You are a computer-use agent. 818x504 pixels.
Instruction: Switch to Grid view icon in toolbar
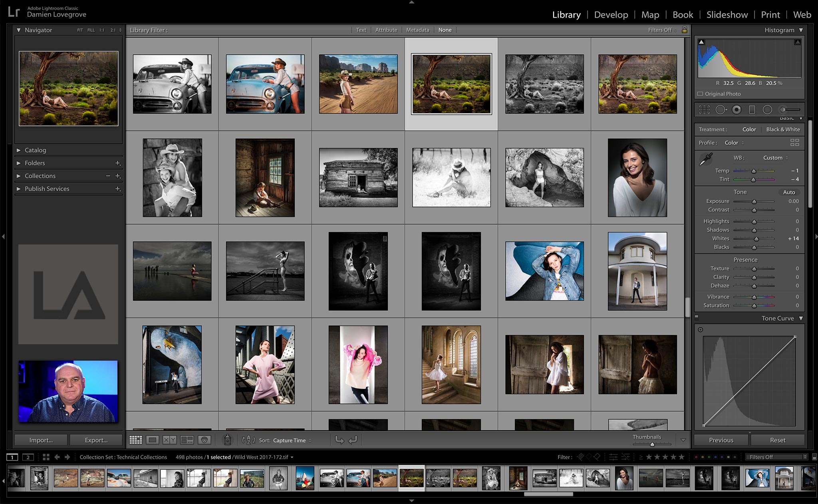(135, 440)
